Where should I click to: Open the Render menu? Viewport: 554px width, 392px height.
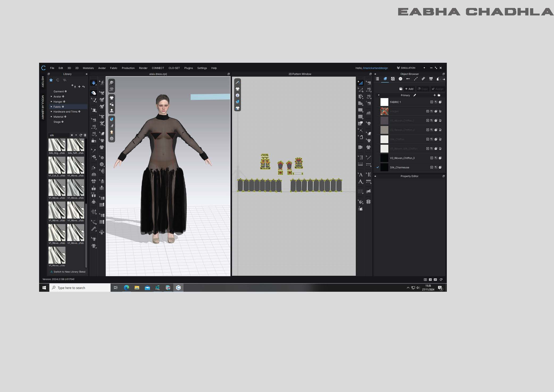coord(143,68)
